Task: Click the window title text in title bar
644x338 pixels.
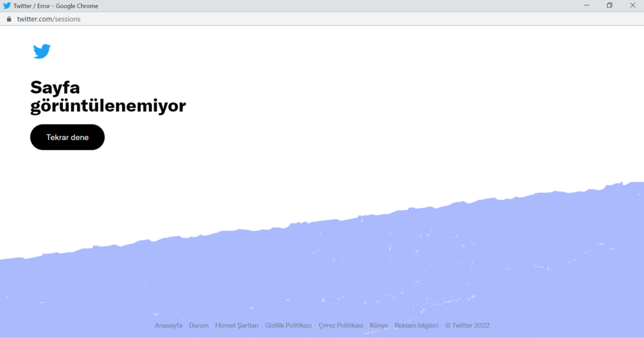Action: pos(55,6)
